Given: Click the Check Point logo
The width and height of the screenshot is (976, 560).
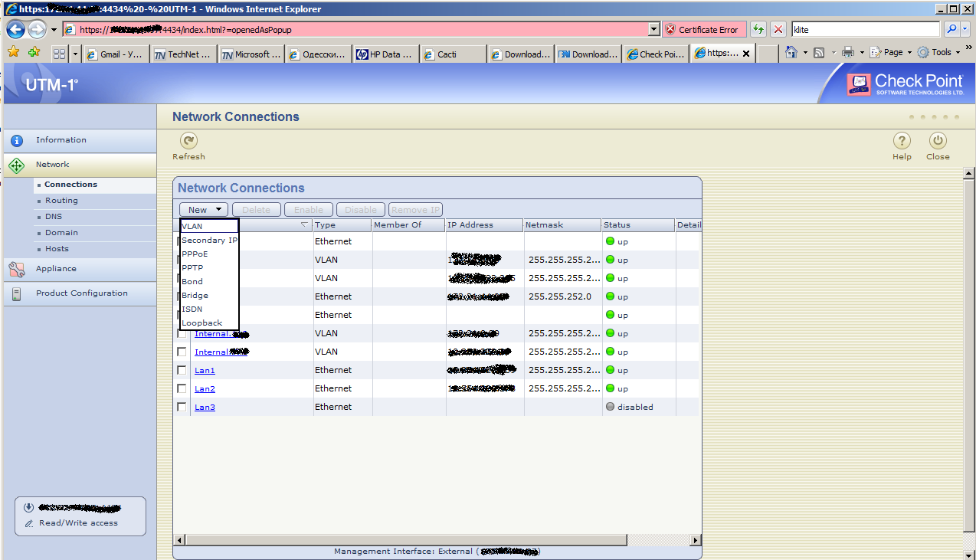Looking at the screenshot, I should coord(906,84).
